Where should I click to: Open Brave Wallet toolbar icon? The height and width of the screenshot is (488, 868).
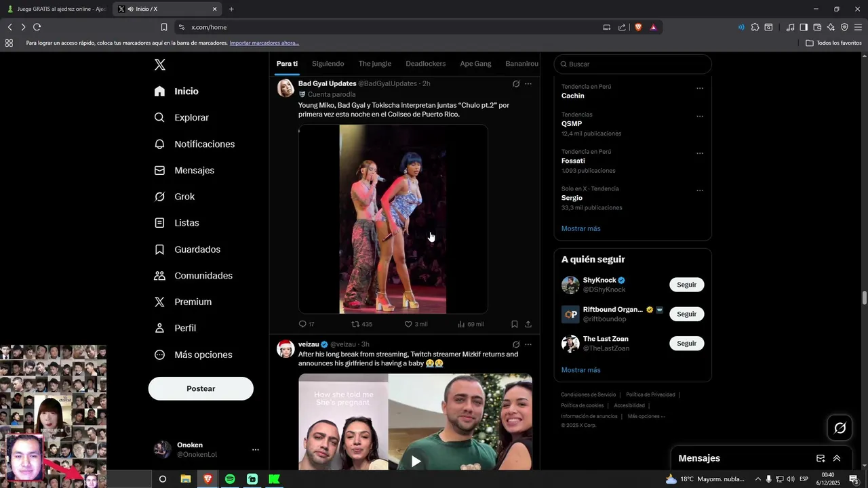[x=817, y=27]
